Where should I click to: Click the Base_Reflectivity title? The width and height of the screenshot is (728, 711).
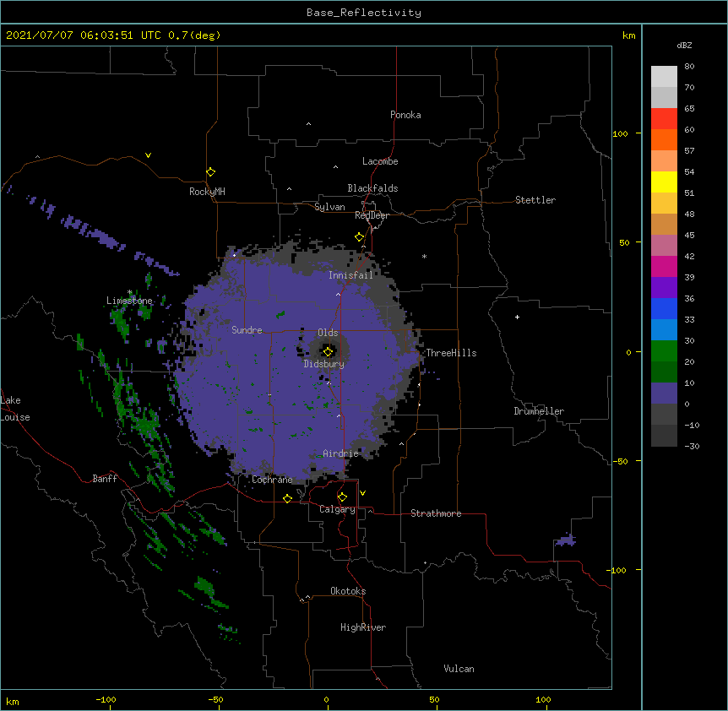tap(364, 13)
